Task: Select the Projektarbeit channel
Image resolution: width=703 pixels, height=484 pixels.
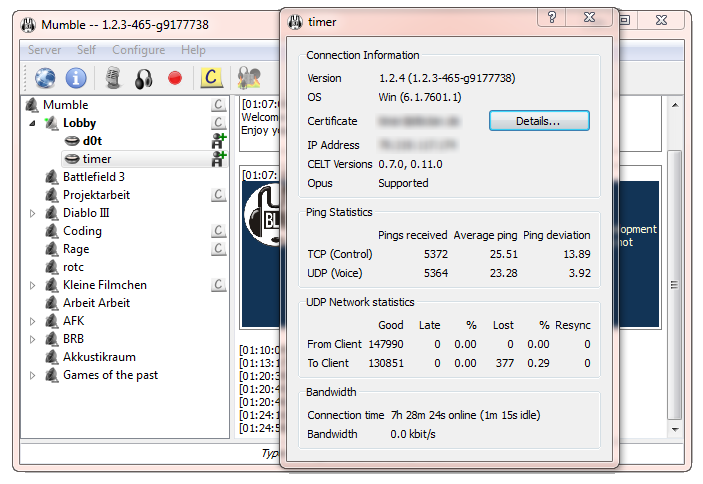Action: [96, 195]
